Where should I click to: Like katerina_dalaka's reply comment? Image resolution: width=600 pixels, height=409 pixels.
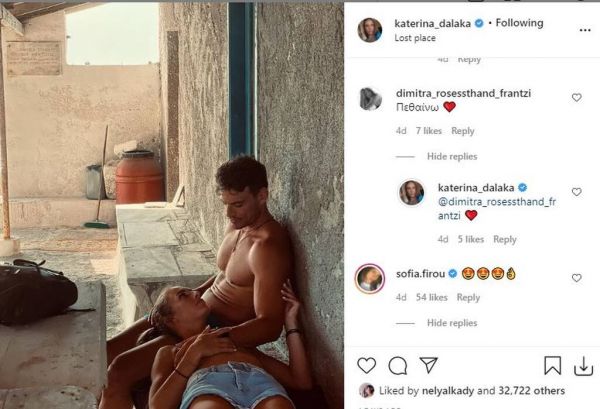(x=577, y=192)
